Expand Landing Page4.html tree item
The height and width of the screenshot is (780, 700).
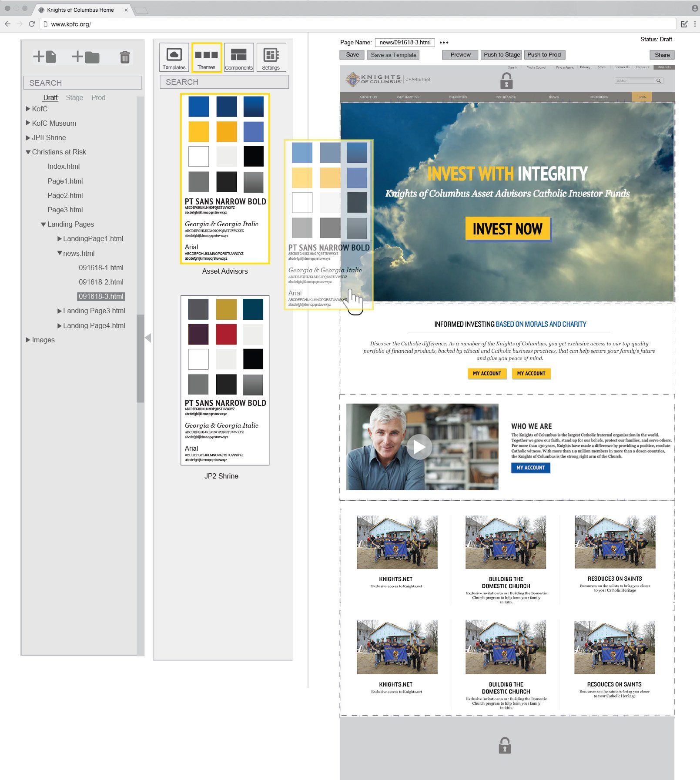(x=59, y=325)
